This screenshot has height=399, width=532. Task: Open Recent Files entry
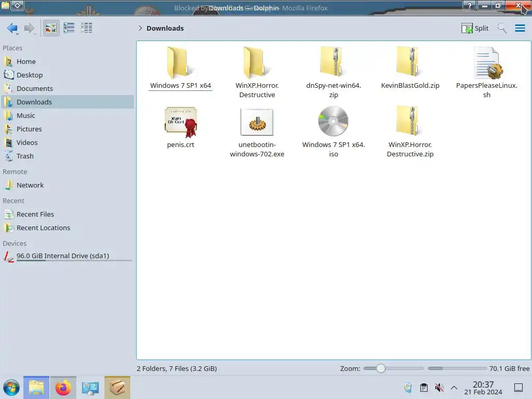tap(67, 215)
